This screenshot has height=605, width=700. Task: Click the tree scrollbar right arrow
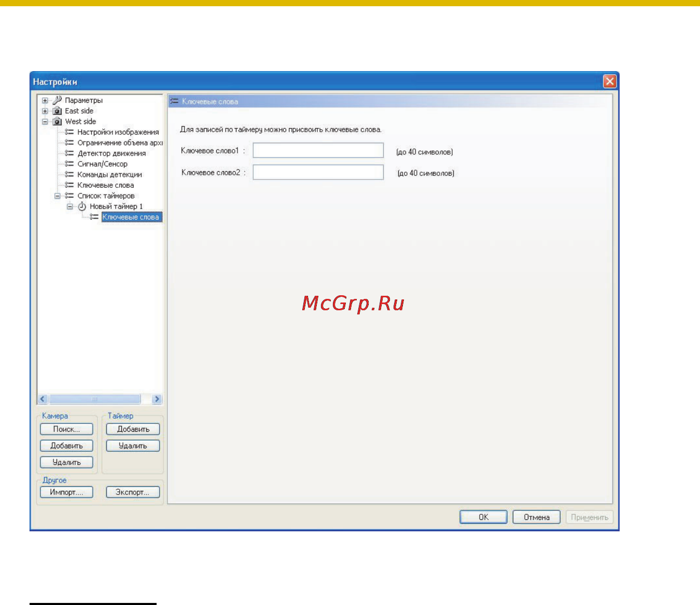point(157,399)
